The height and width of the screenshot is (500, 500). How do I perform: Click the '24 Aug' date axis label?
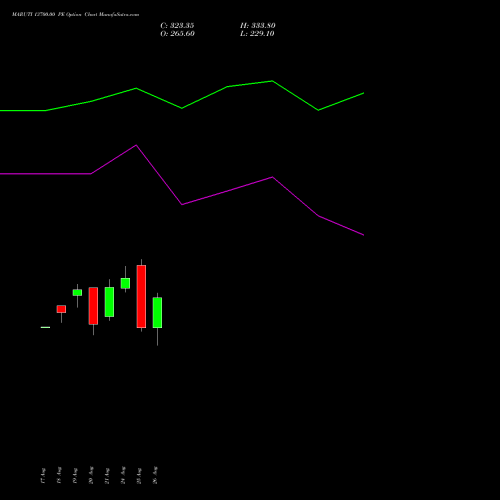(123, 476)
